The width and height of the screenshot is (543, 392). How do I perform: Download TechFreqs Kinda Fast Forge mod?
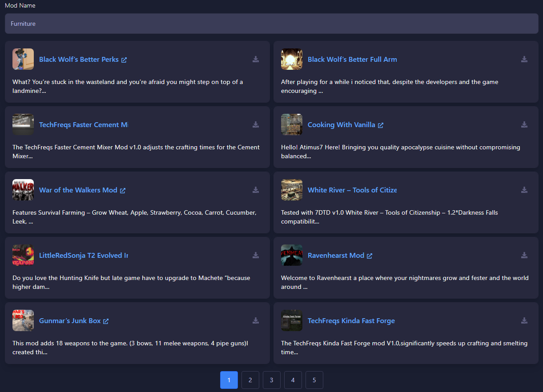click(x=524, y=320)
